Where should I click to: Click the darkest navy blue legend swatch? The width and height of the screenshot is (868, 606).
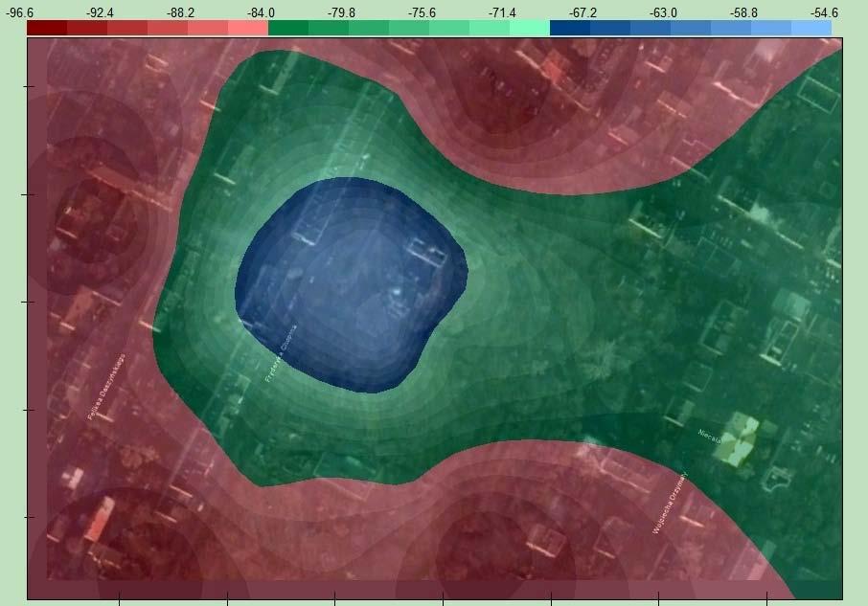click(x=570, y=28)
